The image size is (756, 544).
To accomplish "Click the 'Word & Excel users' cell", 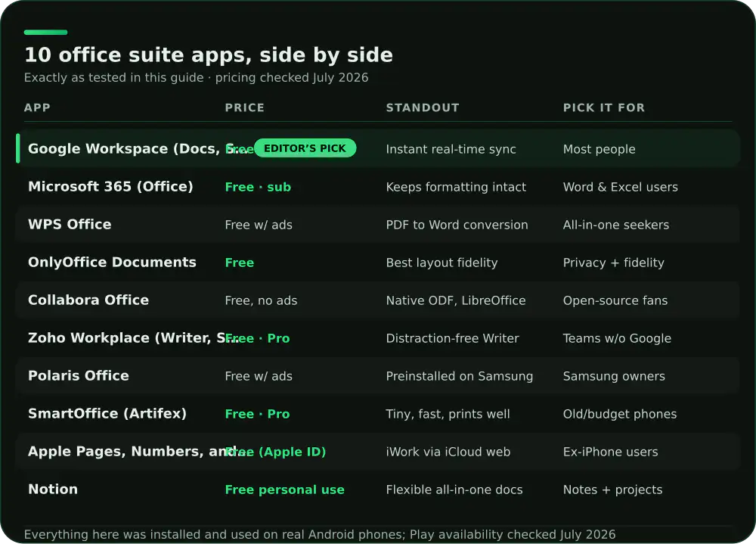I will [620, 188].
